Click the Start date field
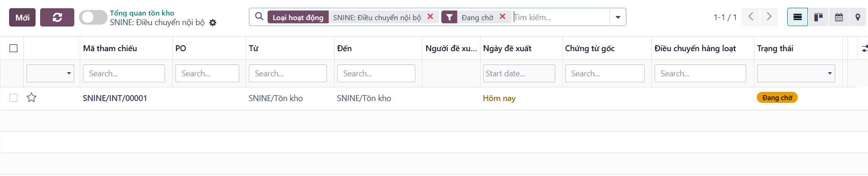 click(x=519, y=73)
